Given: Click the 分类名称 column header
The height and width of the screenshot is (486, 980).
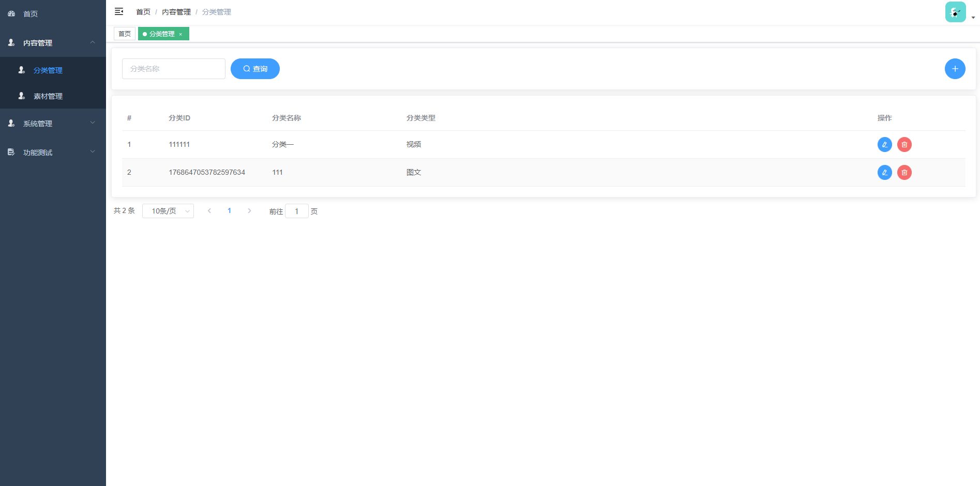Looking at the screenshot, I should tap(287, 118).
